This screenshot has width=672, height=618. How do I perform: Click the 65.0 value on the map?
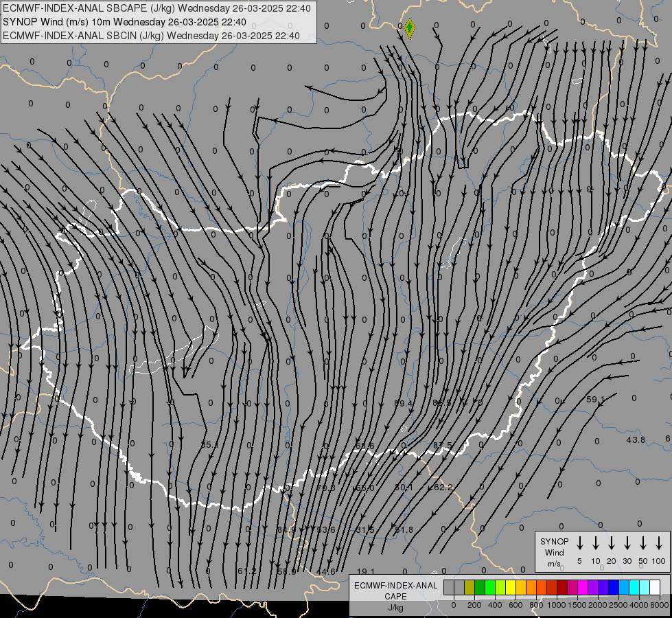pyautogui.click(x=365, y=488)
